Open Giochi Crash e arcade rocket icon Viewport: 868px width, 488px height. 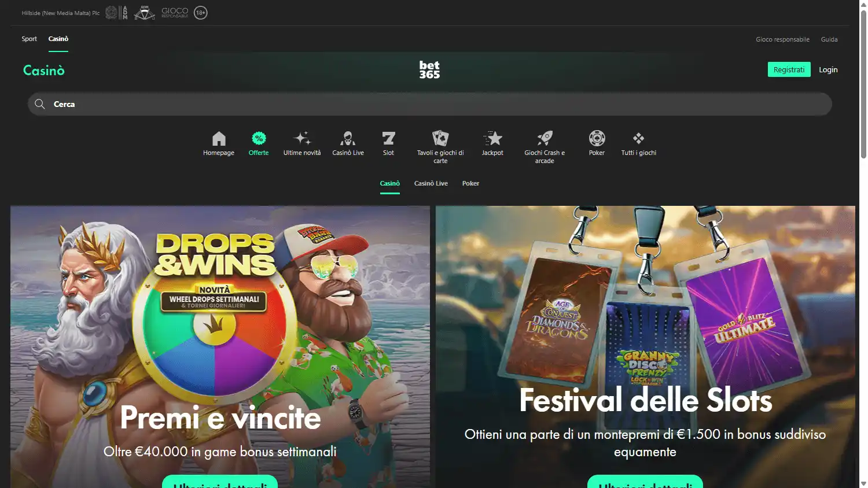tap(545, 138)
